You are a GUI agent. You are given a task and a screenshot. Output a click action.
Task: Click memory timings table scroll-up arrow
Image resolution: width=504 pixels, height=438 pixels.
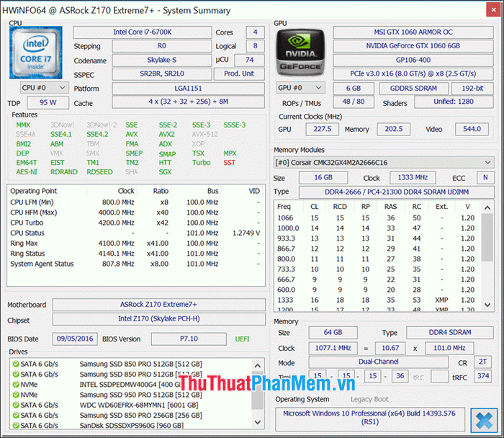click(487, 207)
